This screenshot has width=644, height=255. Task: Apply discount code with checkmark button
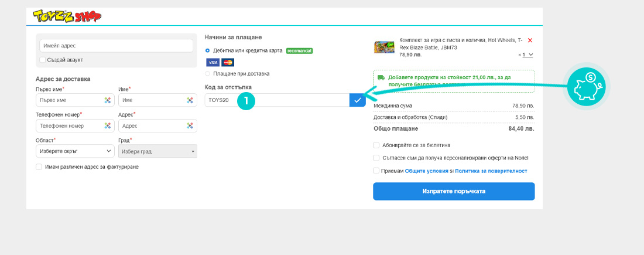[357, 100]
